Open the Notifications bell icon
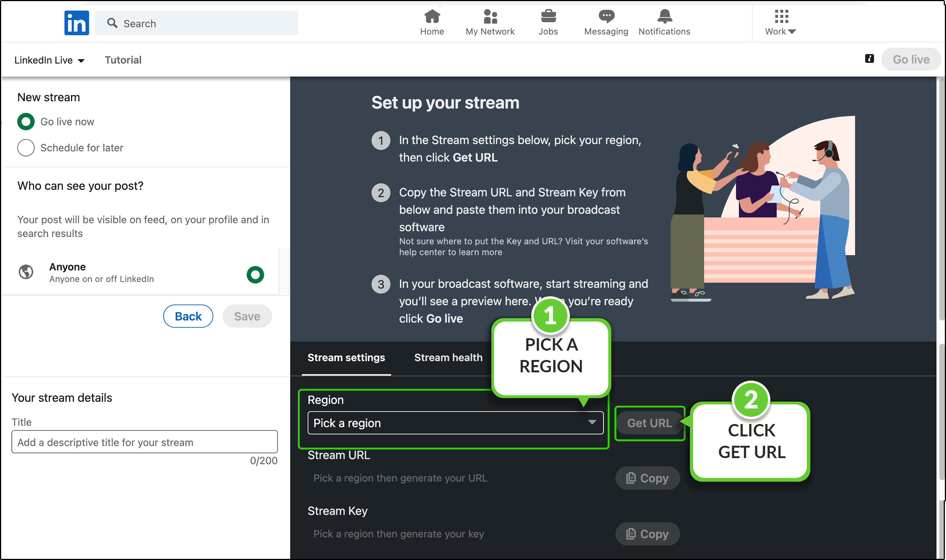 [665, 16]
